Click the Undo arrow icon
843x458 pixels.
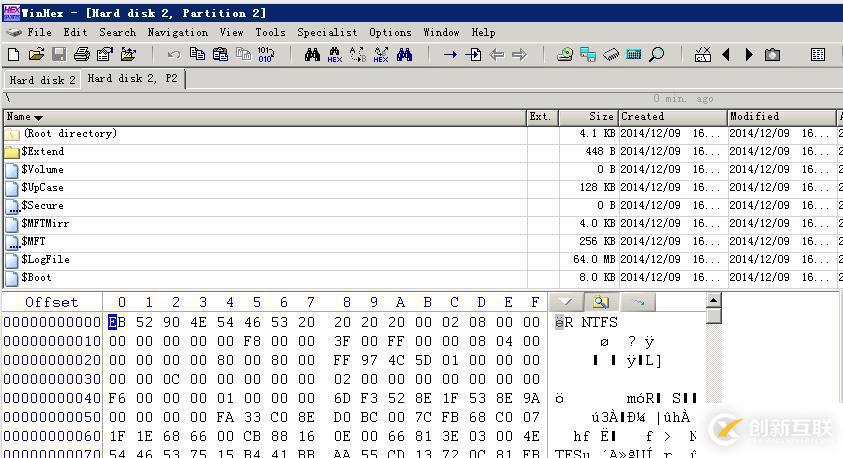tap(174, 54)
